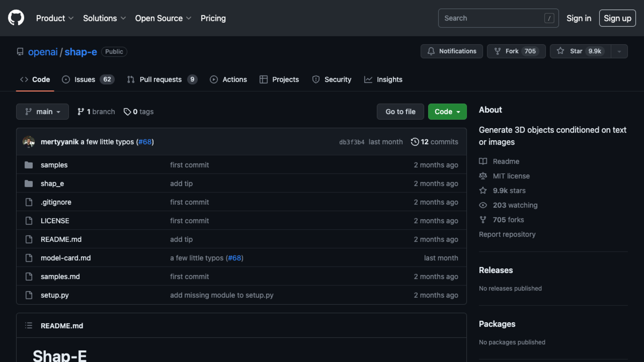Click the .gitignore file icon
Image resolution: width=644 pixels, height=362 pixels.
point(29,202)
